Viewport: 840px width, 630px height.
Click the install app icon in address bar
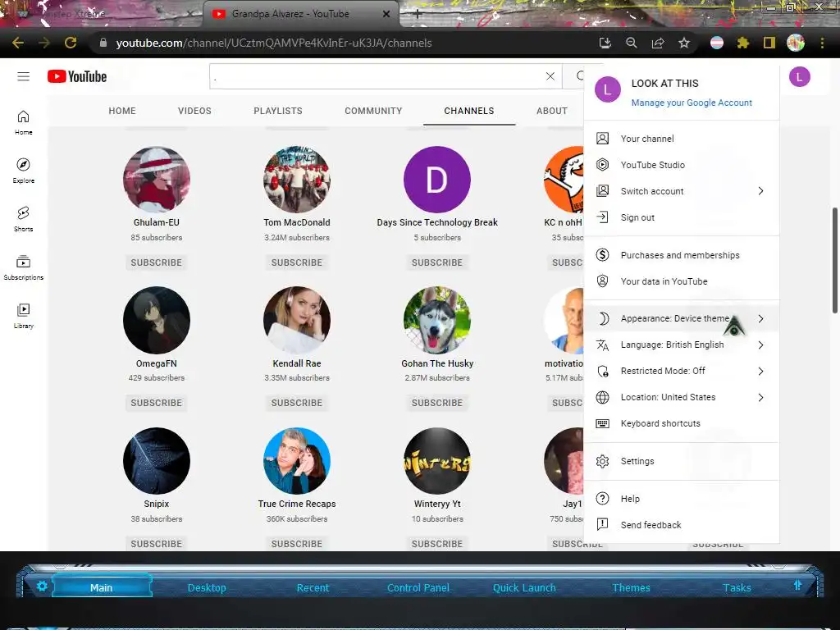tap(605, 43)
